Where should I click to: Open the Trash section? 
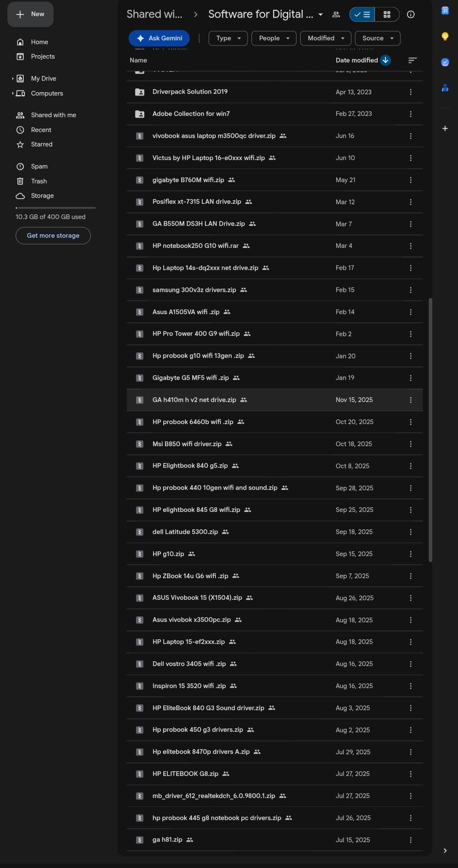pyautogui.click(x=39, y=181)
